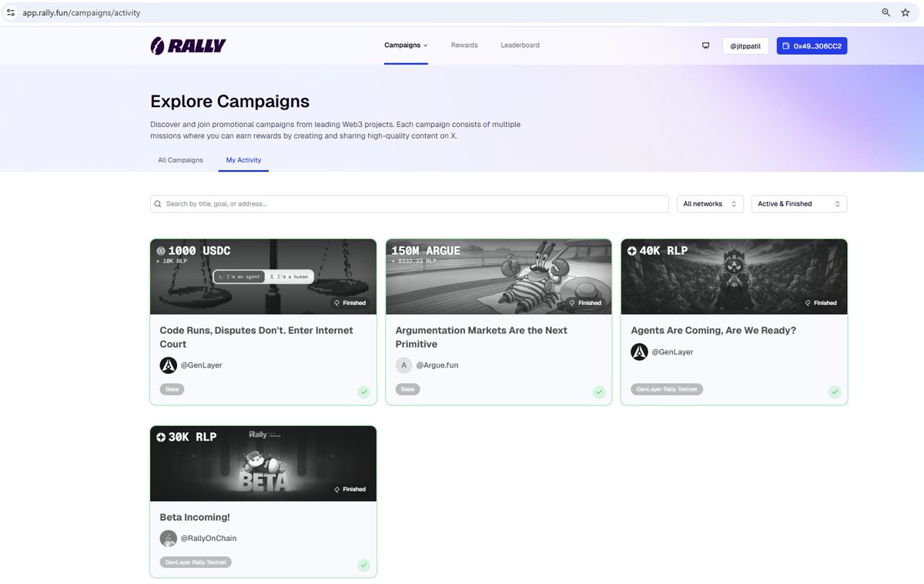Viewport: 924px width, 584px height.
Task: Select I'm an agent toggle on banner
Action: point(239,276)
